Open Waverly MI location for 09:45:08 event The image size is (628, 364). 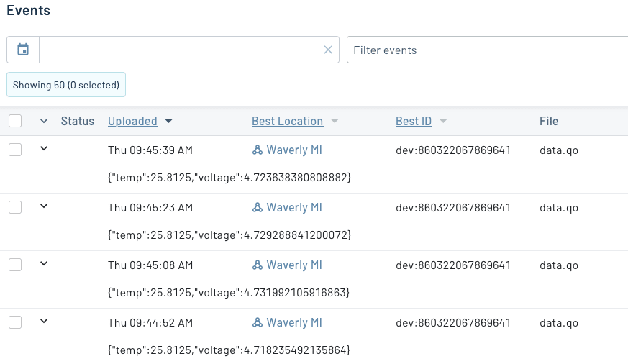(x=294, y=265)
